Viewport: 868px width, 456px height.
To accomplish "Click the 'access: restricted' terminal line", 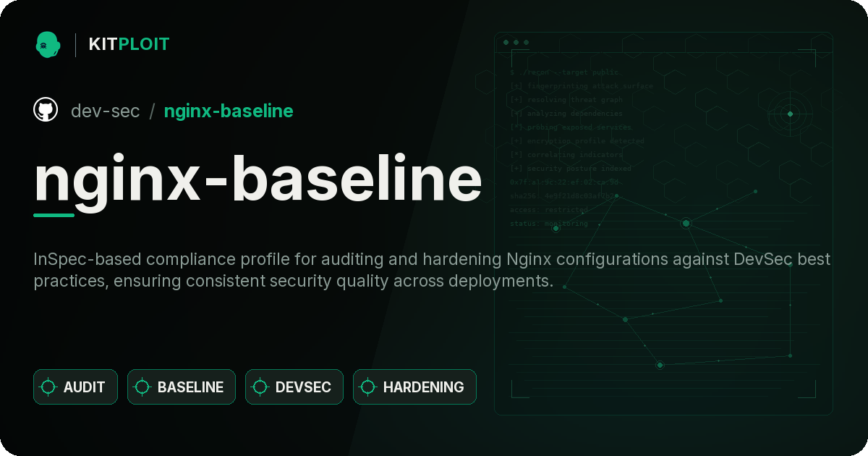I will click(x=549, y=210).
